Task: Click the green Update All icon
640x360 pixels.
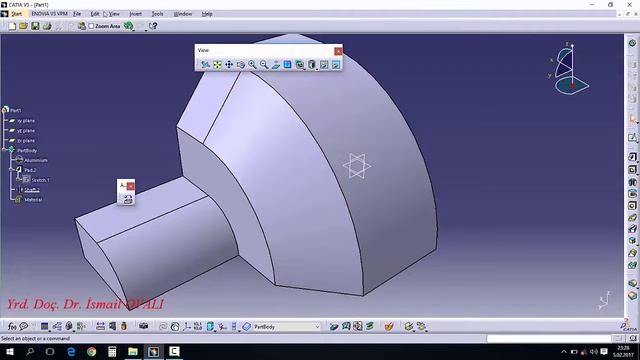Action: pyautogui.click(x=129, y=26)
